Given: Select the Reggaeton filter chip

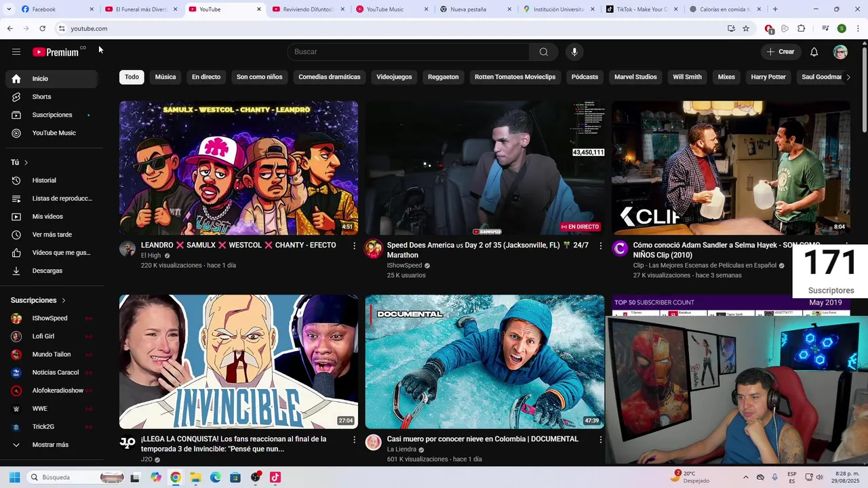Looking at the screenshot, I should tap(443, 77).
